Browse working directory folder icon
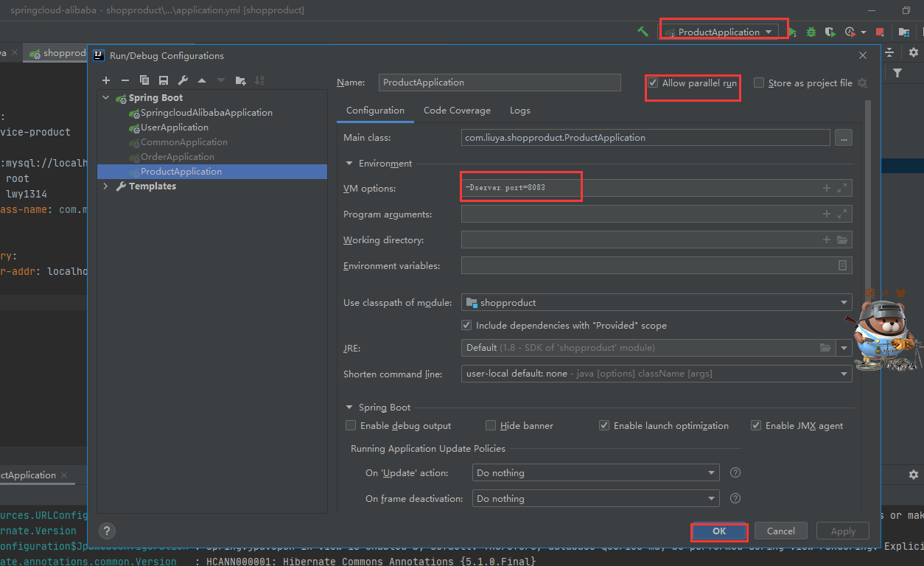This screenshot has width=924, height=566. pyautogui.click(x=842, y=240)
